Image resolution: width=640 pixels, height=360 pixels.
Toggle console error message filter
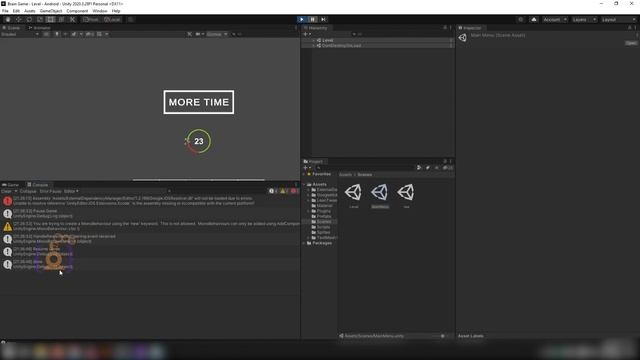[x=295, y=191]
